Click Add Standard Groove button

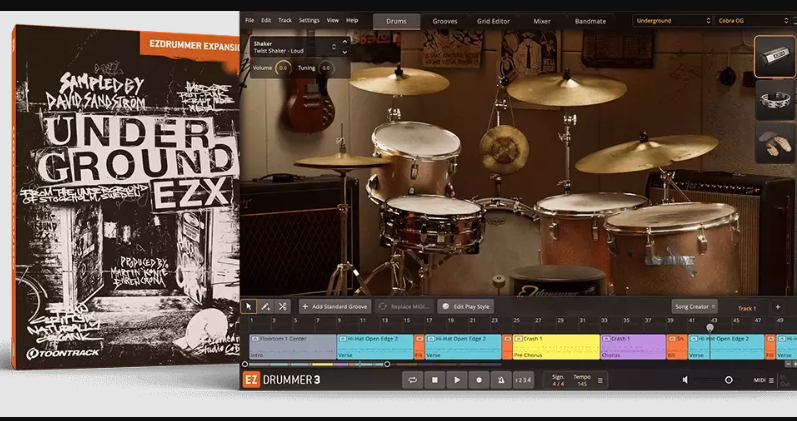coord(335,307)
